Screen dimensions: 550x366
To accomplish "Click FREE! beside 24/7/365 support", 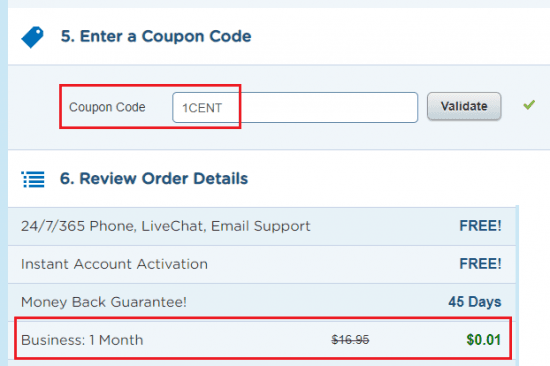I will (480, 226).
